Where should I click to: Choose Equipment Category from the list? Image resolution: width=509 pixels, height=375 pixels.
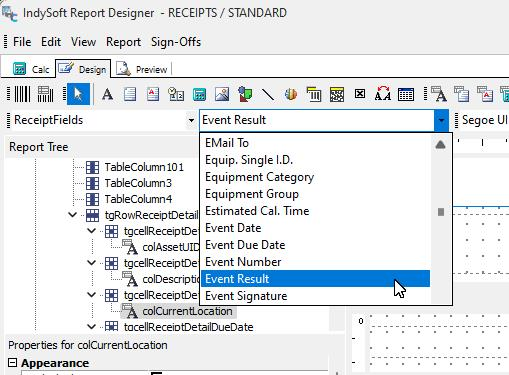point(315,177)
